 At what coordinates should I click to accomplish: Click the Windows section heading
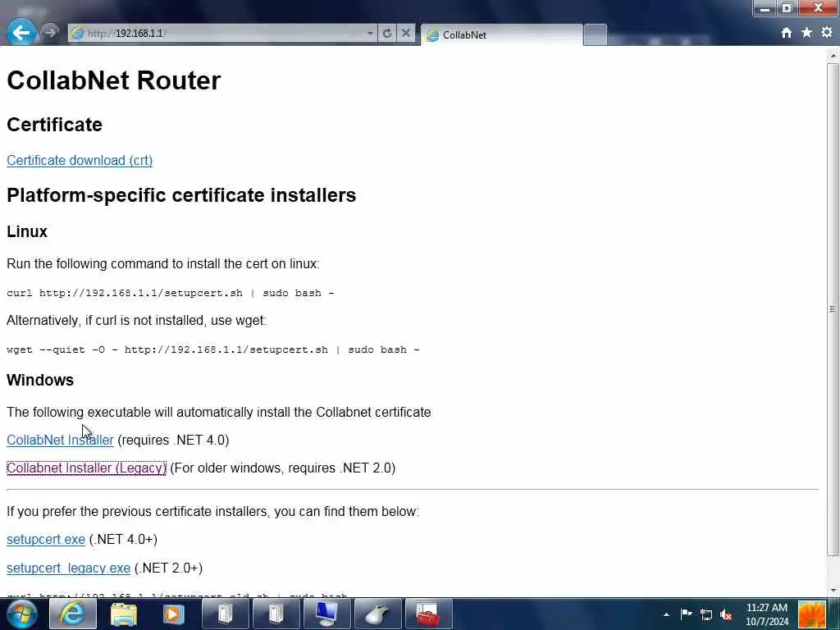click(40, 380)
